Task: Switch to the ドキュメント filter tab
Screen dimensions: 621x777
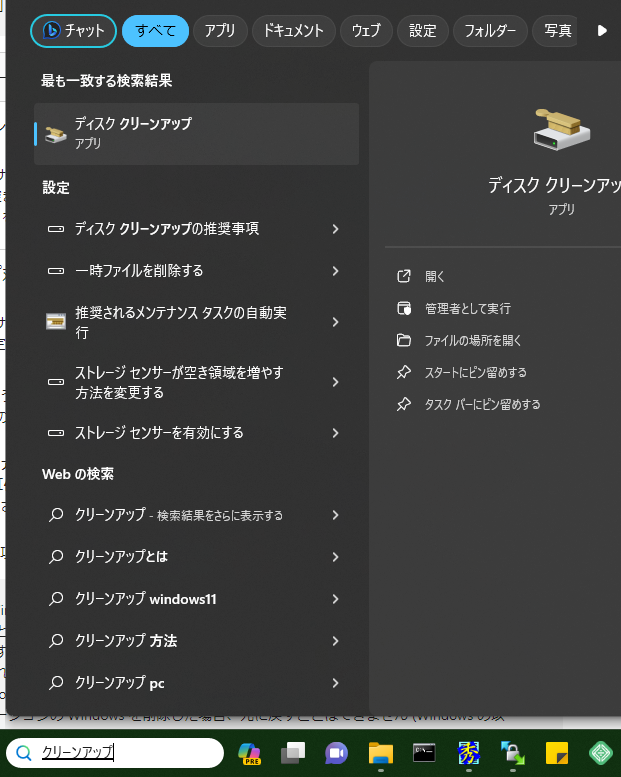Action: pos(293,31)
